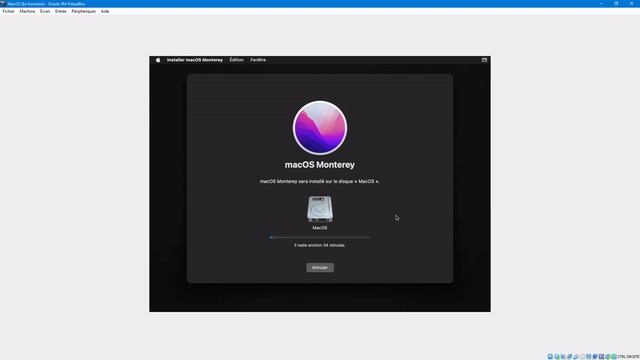Click the installation progress bar
The height and width of the screenshot is (360, 640).
click(320, 237)
